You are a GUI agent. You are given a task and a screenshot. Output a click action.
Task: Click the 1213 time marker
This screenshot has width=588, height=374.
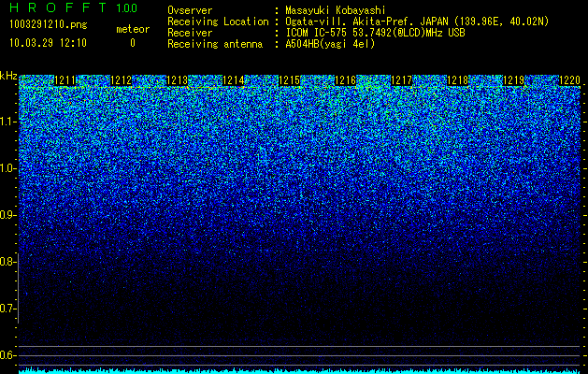(x=177, y=80)
